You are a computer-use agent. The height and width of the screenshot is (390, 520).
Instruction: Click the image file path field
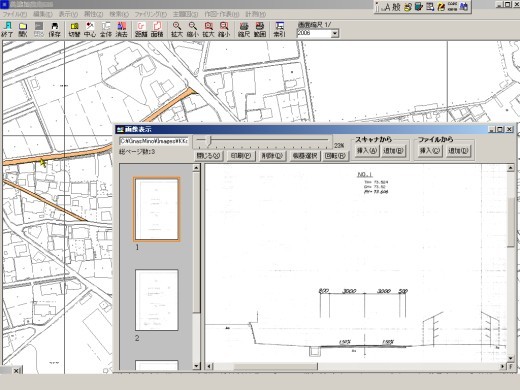pos(154,141)
